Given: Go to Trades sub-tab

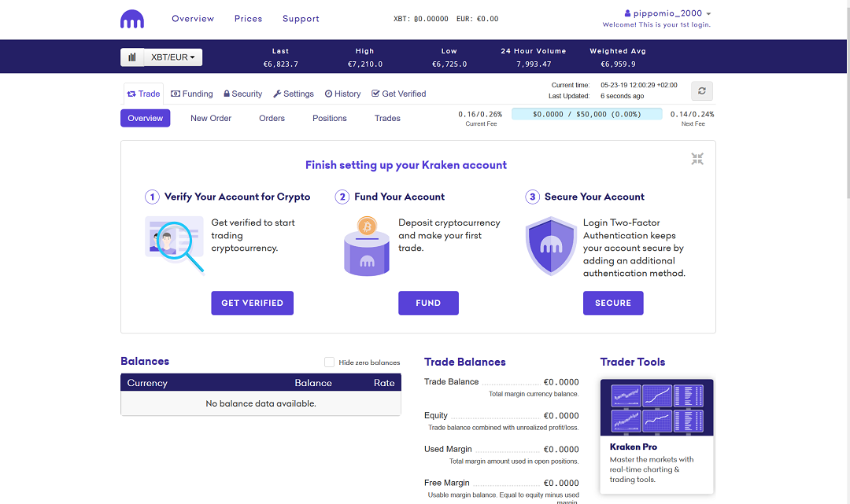Looking at the screenshot, I should [x=387, y=118].
